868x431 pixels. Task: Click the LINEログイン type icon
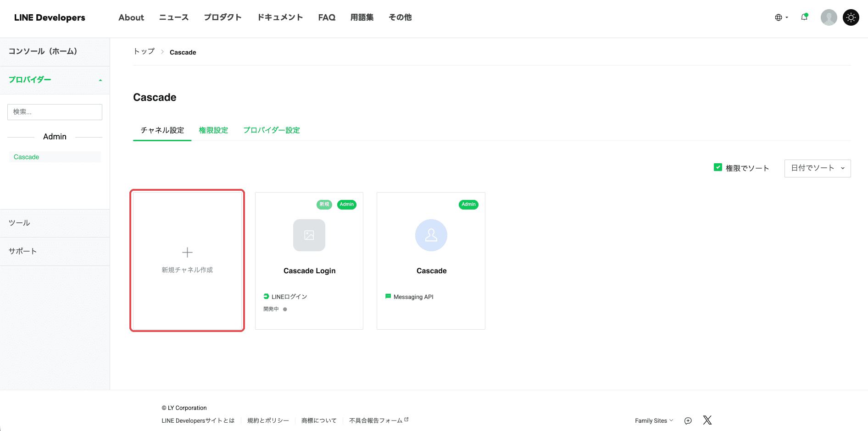click(266, 297)
